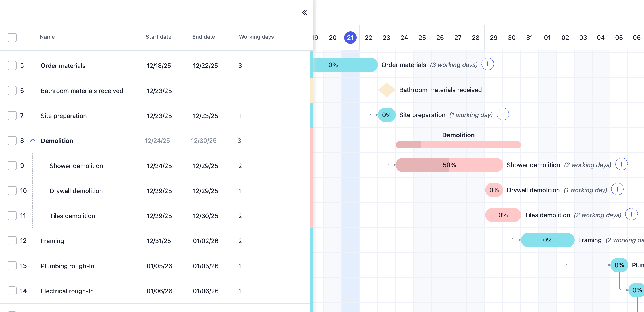This screenshot has height=312, width=644.
Task: Collapse the Demolition group chevron
Action: click(x=32, y=140)
